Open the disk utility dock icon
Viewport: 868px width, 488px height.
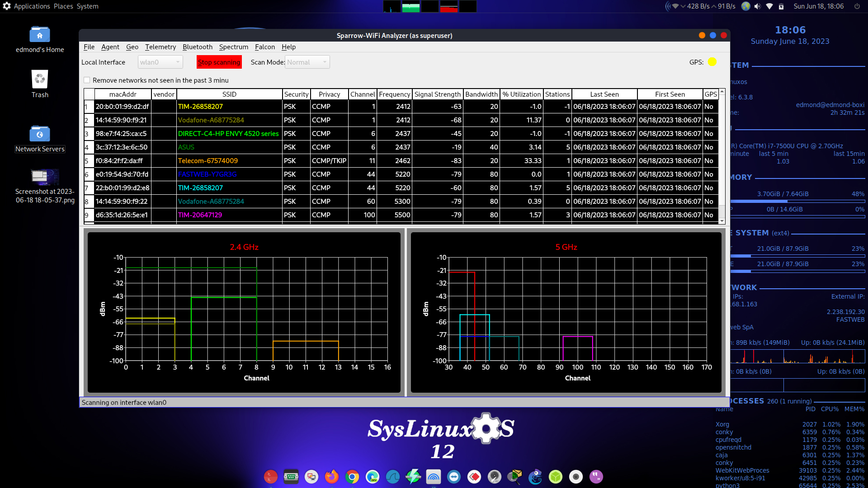tap(495, 477)
